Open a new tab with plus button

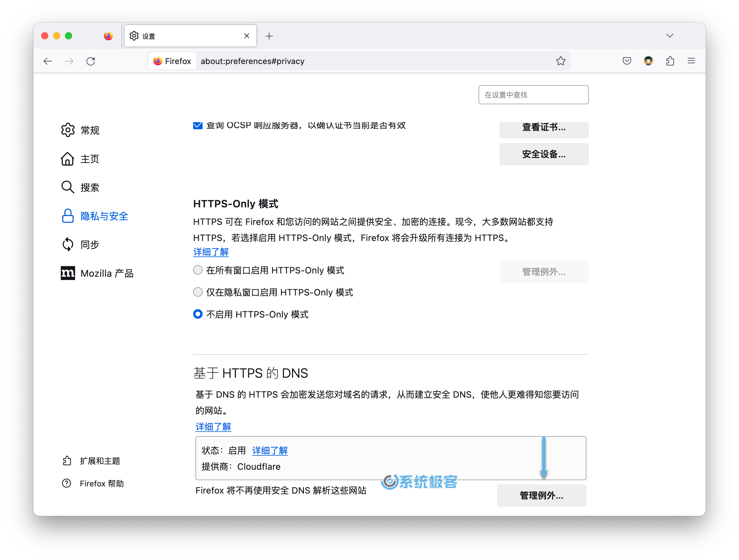click(x=269, y=36)
